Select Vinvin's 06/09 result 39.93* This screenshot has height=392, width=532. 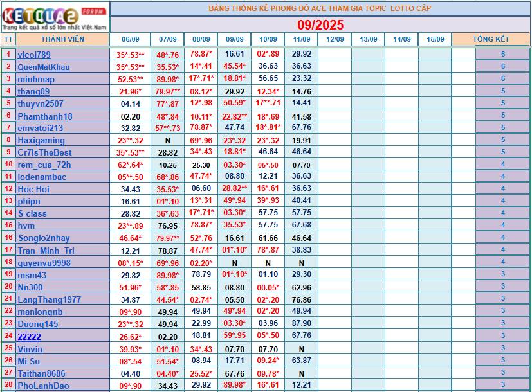pyautogui.click(x=131, y=349)
